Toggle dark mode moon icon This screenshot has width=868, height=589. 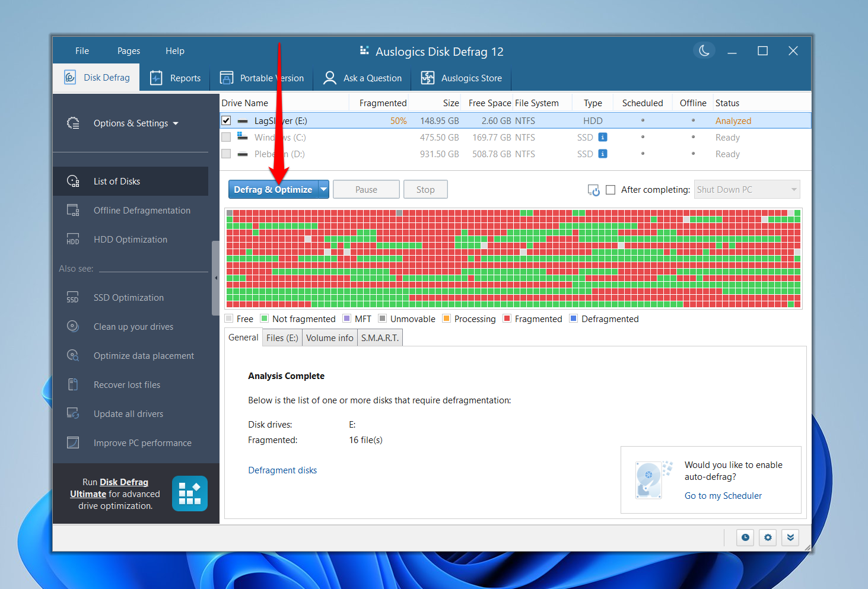click(704, 51)
